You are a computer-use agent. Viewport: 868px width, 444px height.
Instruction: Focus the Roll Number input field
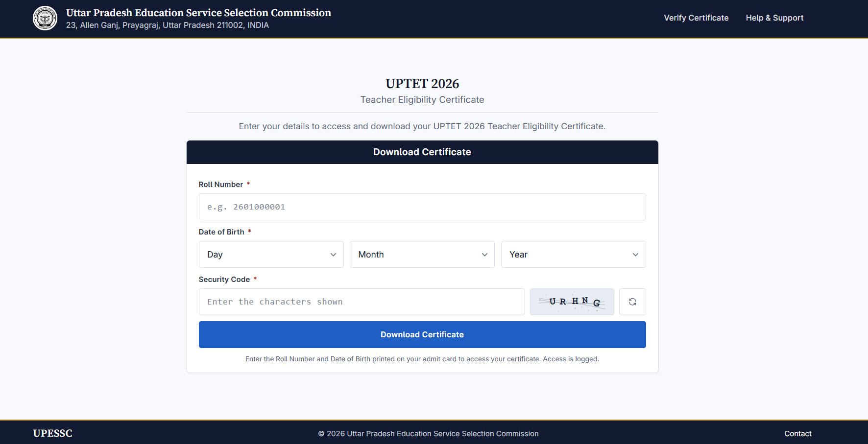point(422,207)
